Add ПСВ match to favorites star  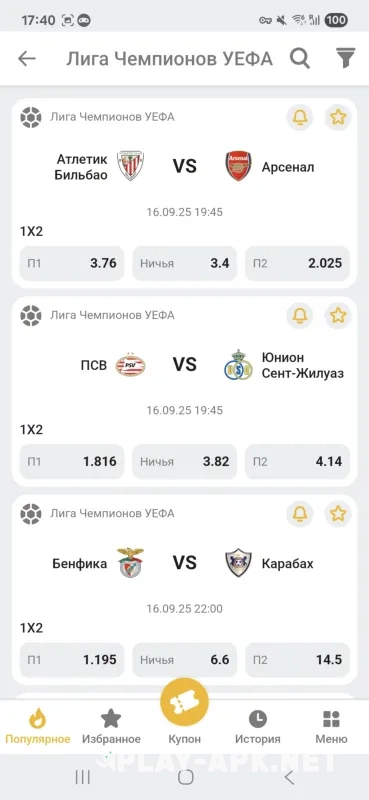coord(338,315)
